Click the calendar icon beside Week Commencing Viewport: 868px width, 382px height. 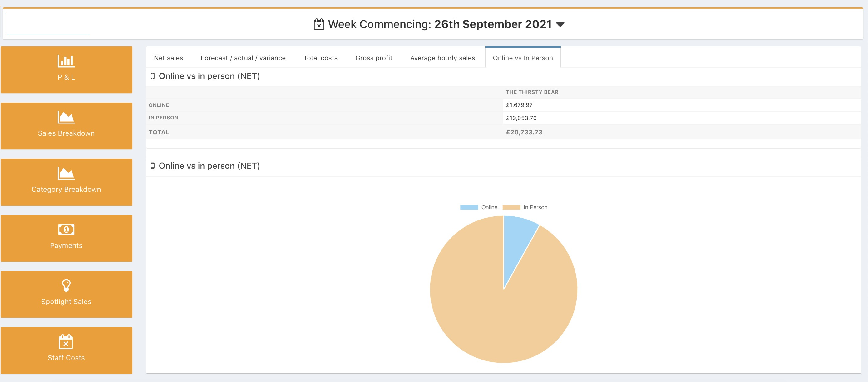tap(319, 24)
